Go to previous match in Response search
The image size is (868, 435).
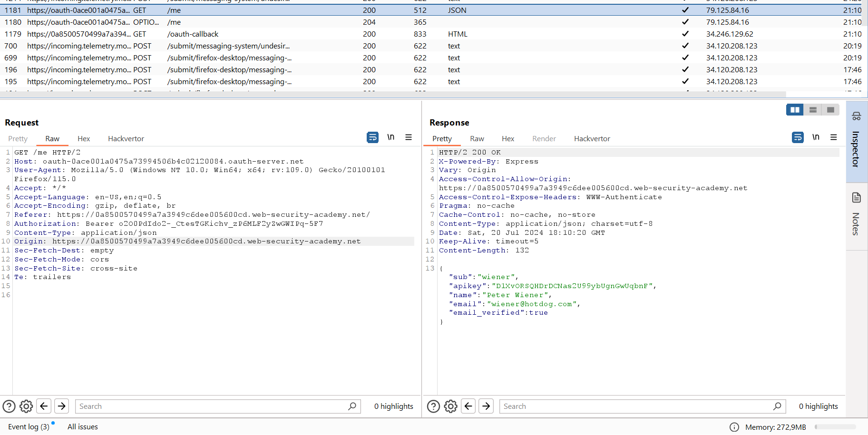[468, 406]
